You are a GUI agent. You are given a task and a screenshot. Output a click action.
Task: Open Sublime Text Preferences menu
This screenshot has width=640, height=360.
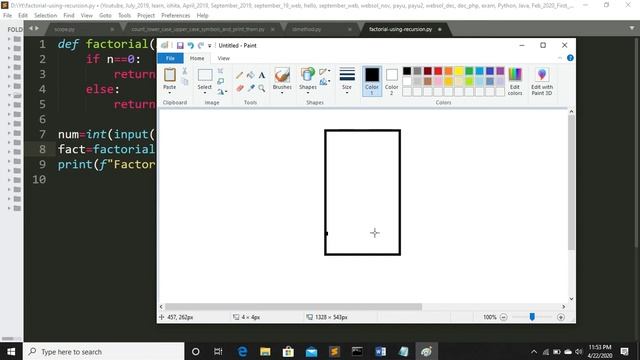click(176, 16)
